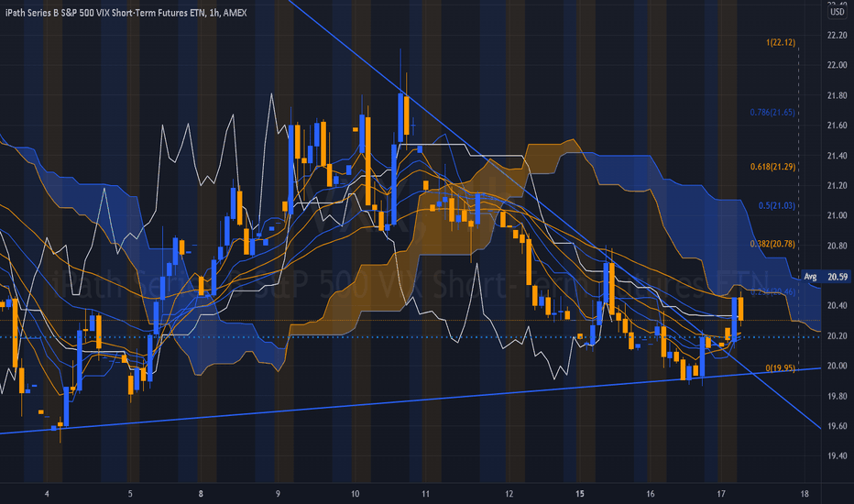The width and height of the screenshot is (854, 504).
Task: Click date label 15 on time axis
Action: [580, 494]
